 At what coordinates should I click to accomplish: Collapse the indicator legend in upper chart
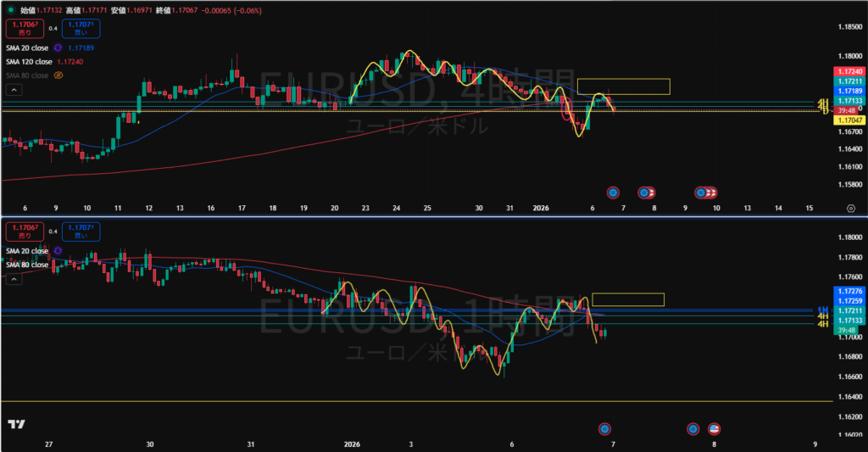14,89
